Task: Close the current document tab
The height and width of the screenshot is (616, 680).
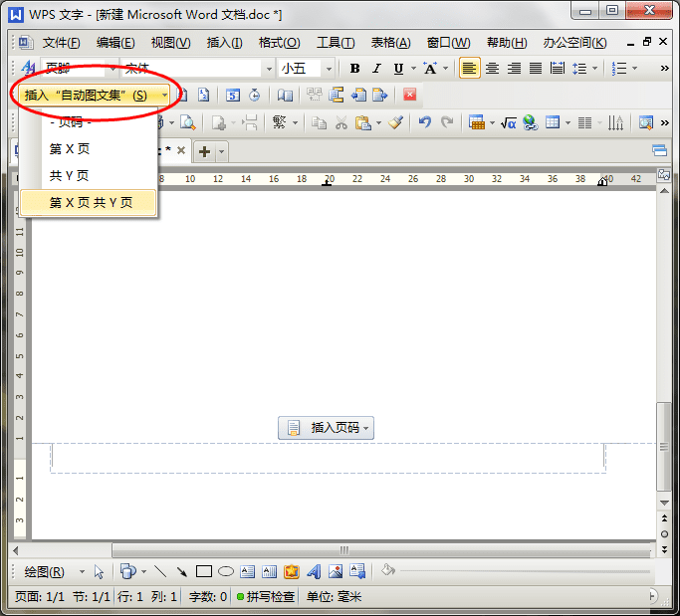Action: click(x=181, y=150)
